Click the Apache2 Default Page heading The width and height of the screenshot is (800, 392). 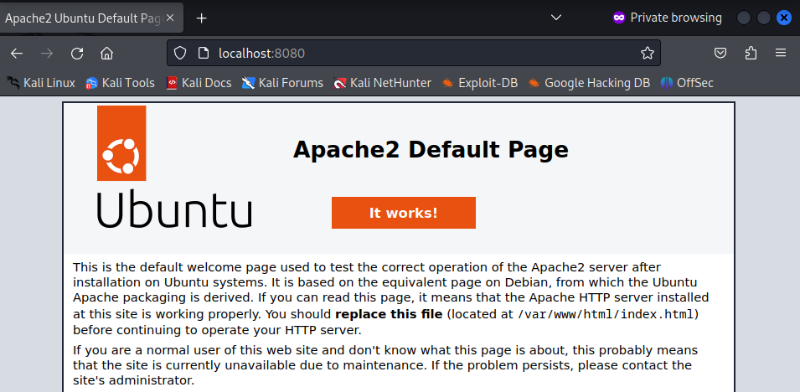431,150
